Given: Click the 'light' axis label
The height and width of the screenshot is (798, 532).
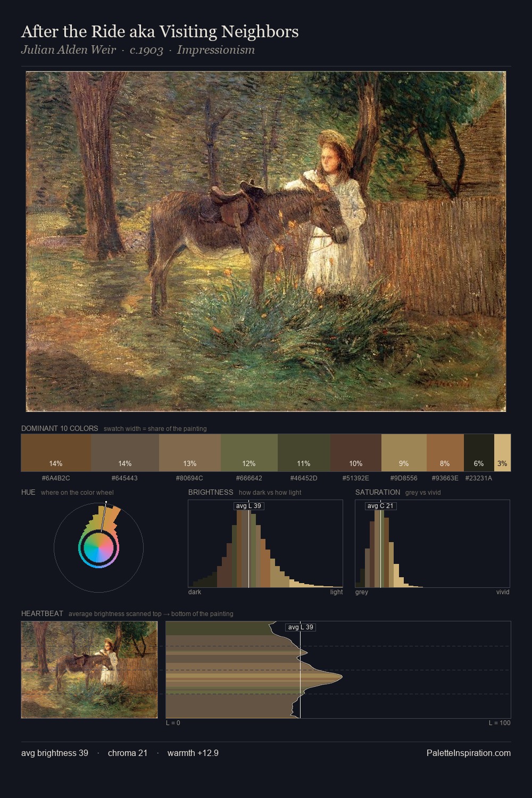Looking at the screenshot, I should tap(337, 592).
